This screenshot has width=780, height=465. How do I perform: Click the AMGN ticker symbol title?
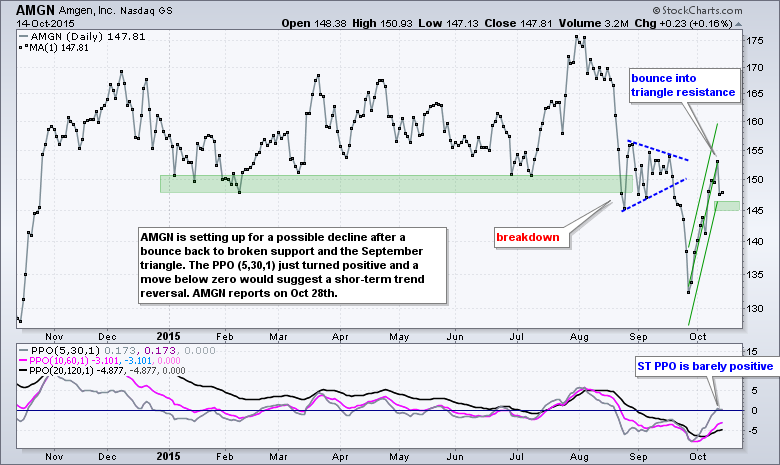click(x=35, y=10)
